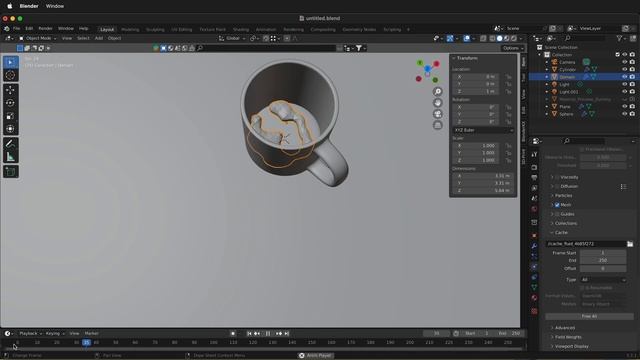Switch to the Layout workspace tab

click(x=107, y=29)
